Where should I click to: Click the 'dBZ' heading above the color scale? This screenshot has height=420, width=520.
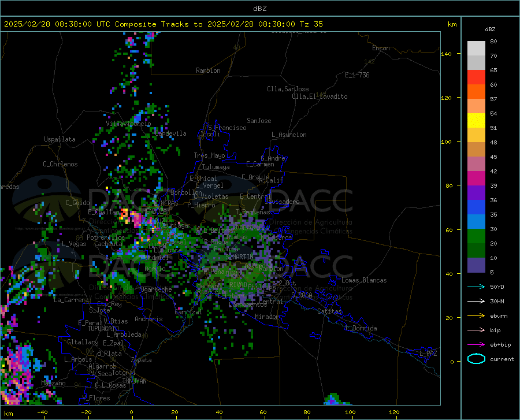(490, 29)
